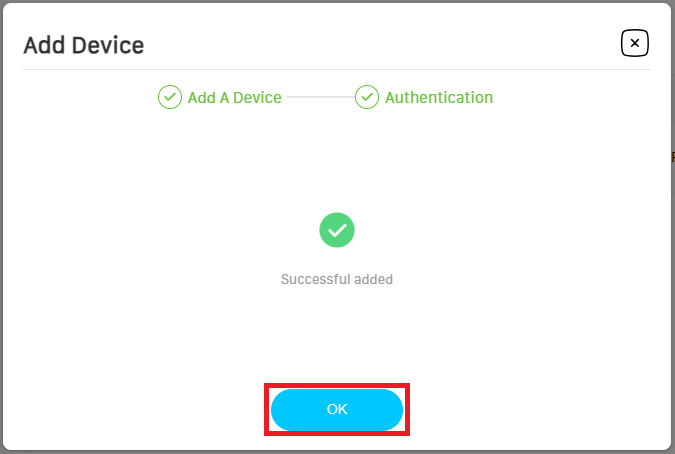The width and height of the screenshot is (675, 454).
Task: Click the large green success checkmark
Action: pos(337,230)
